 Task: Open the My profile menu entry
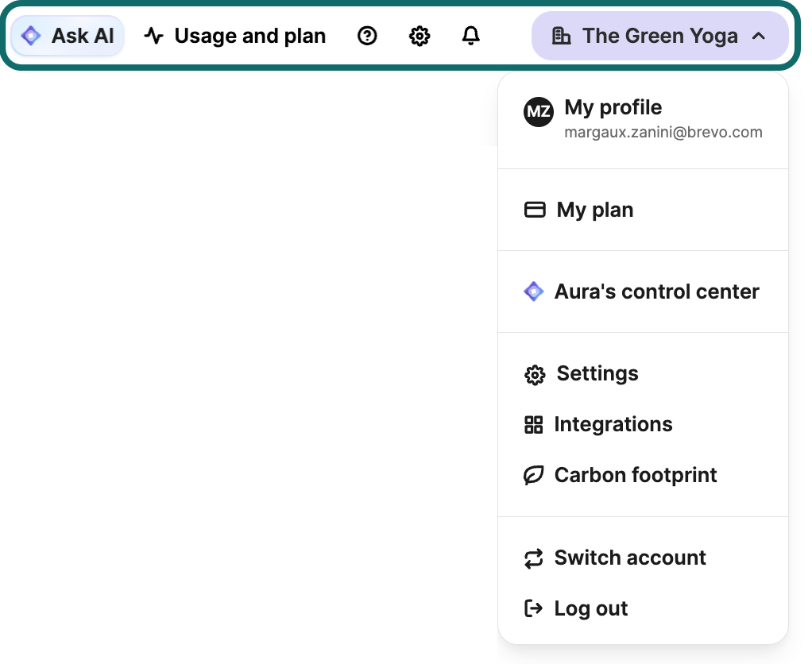coord(613,108)
